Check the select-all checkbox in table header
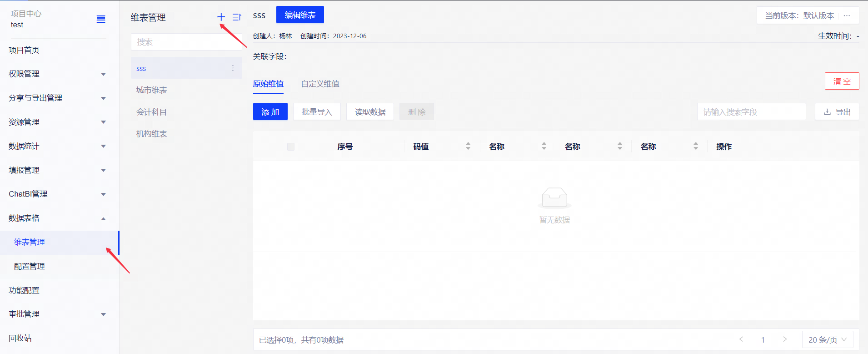Viewport: 868px width, 354px height. [x=291, y=147]
